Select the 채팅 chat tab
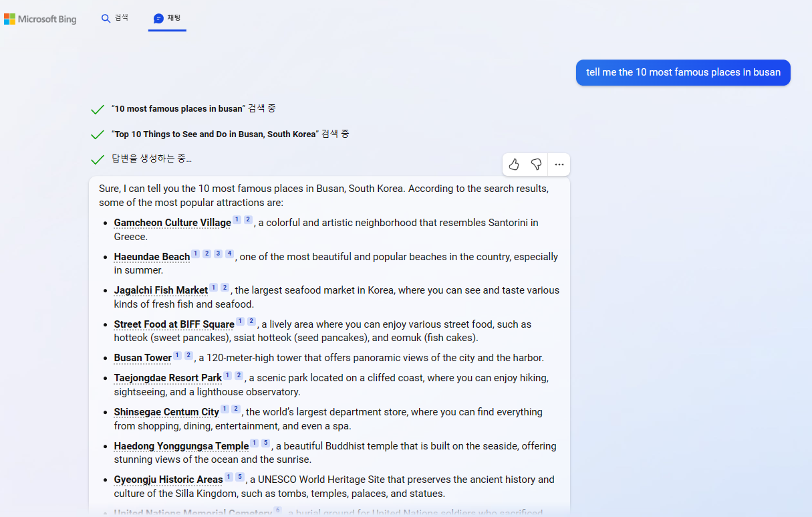 click(x=167, y=18)
